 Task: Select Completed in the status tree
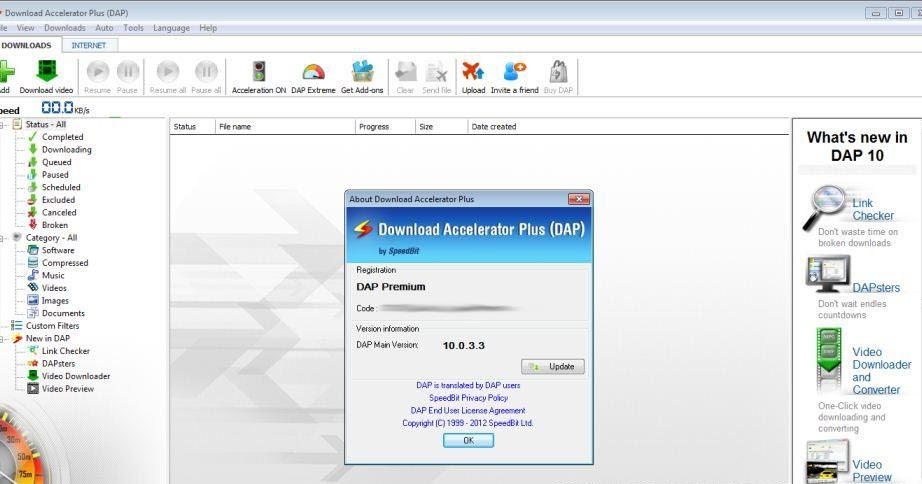click(x=62, y=137)
